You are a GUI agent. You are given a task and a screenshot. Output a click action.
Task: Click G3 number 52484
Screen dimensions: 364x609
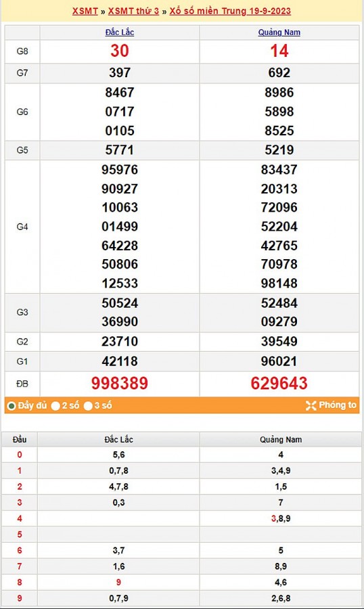[279, 303]
